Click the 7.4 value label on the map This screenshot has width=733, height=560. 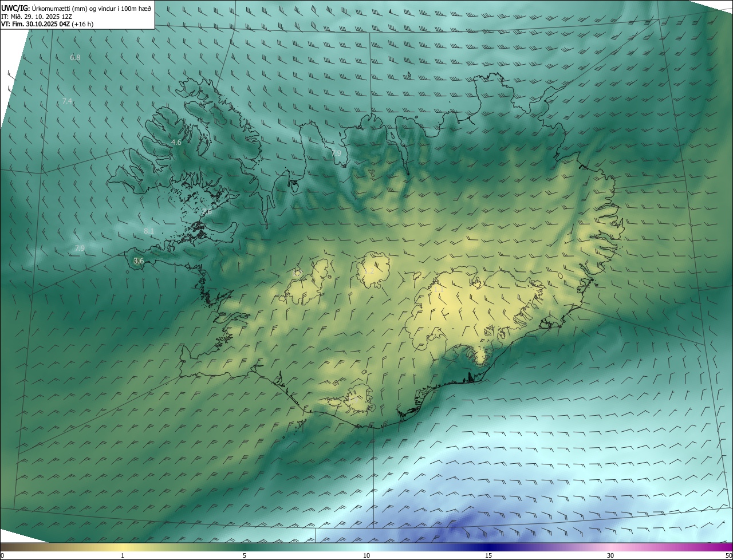pyautogui.click(x=68, y=101)
